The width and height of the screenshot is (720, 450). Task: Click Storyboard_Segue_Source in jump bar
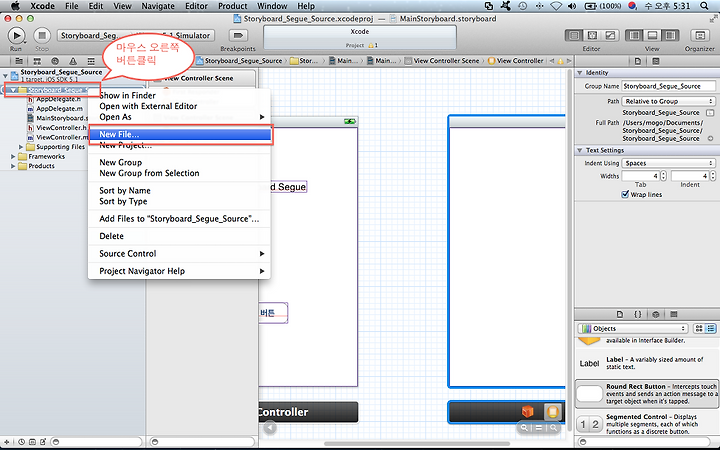pyautogui.click(x=239, y=61)
